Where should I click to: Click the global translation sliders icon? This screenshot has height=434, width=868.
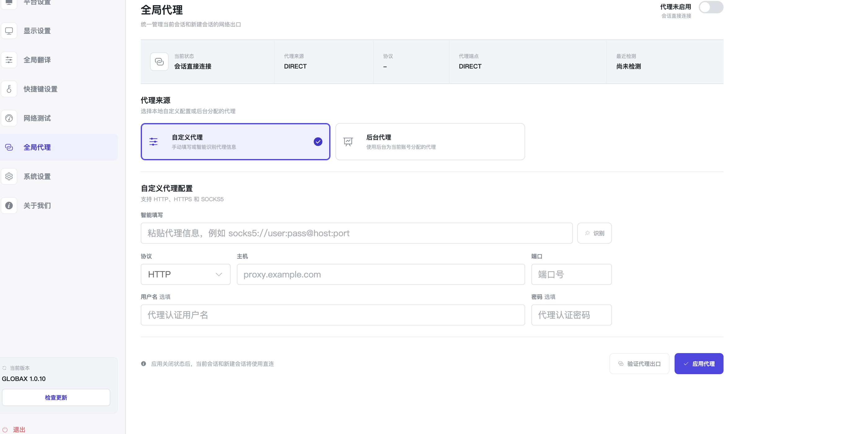click(9, 60)
